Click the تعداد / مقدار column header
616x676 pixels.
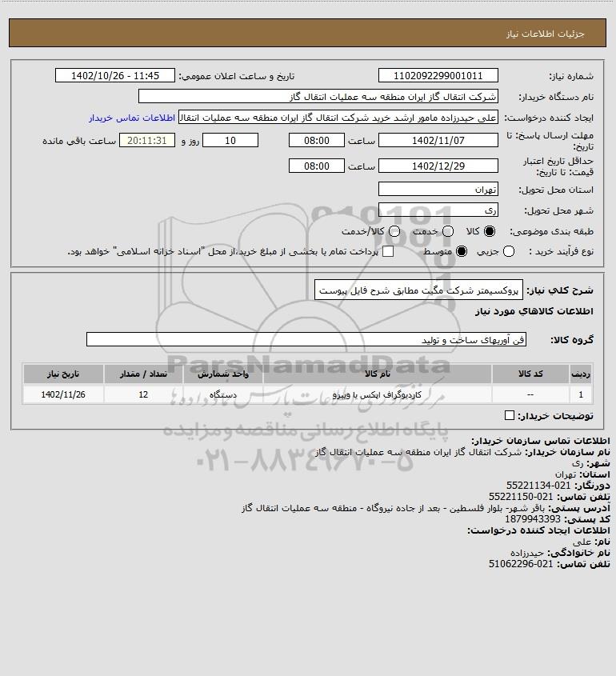(143, 374)
